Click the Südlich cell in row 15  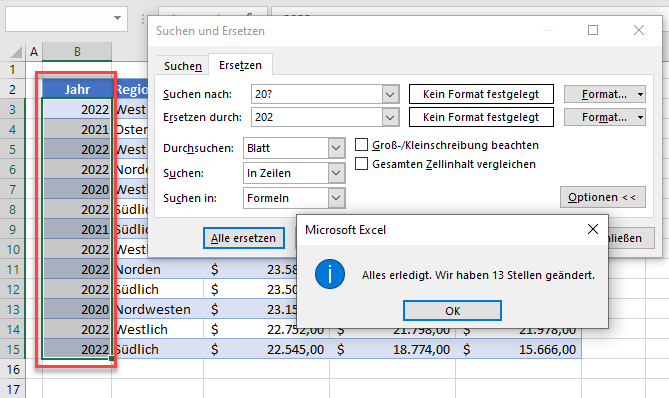coord(157,349)
